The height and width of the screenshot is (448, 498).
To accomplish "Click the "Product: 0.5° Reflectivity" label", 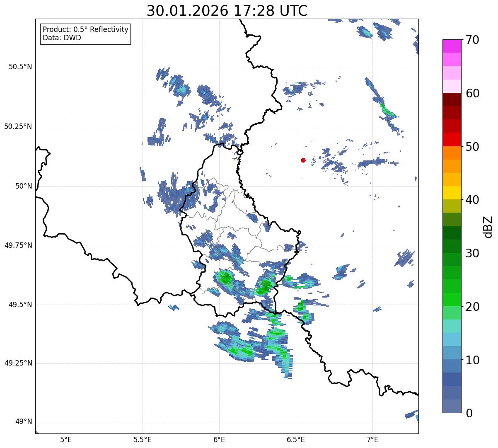I will tap(85, 30).
